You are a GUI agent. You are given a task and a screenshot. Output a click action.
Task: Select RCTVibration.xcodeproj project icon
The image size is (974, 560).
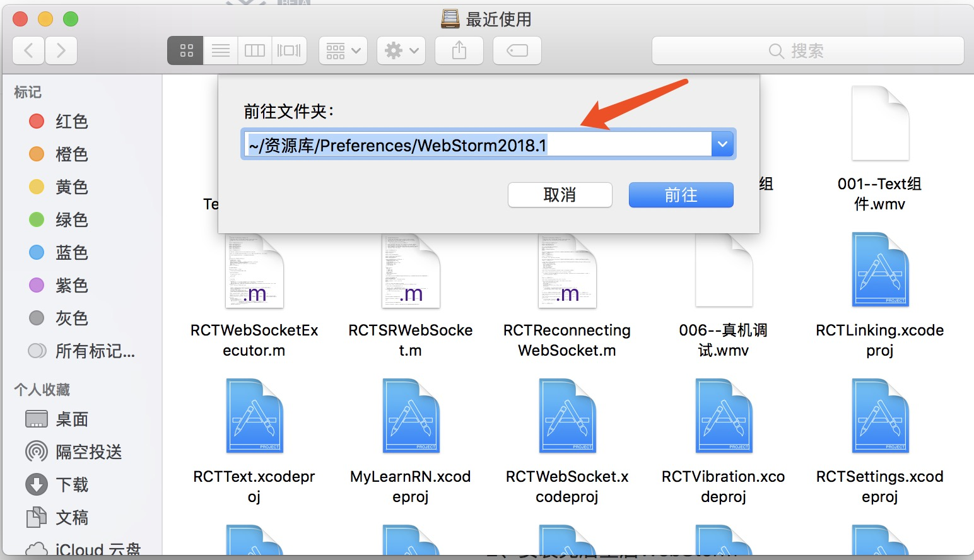(724, 416)
